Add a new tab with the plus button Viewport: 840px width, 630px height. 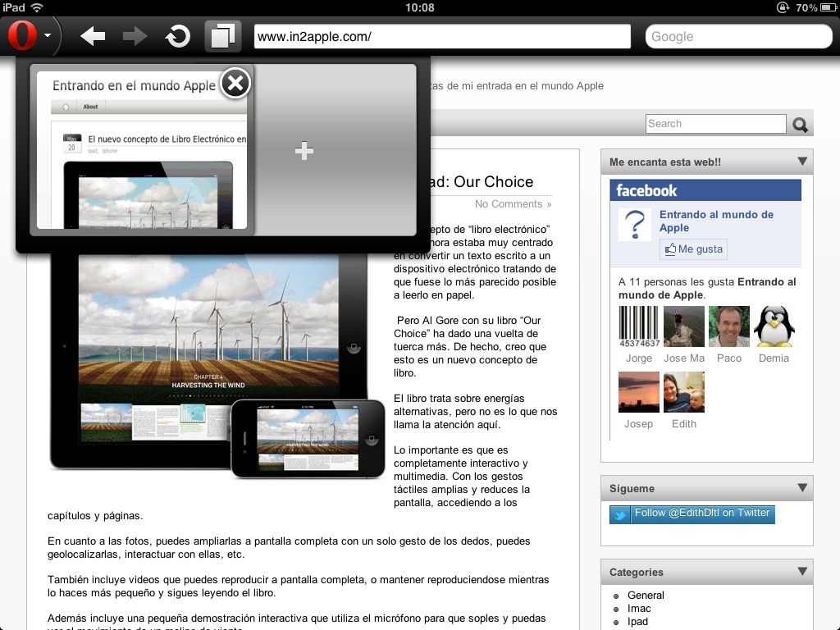coord(304,151)
